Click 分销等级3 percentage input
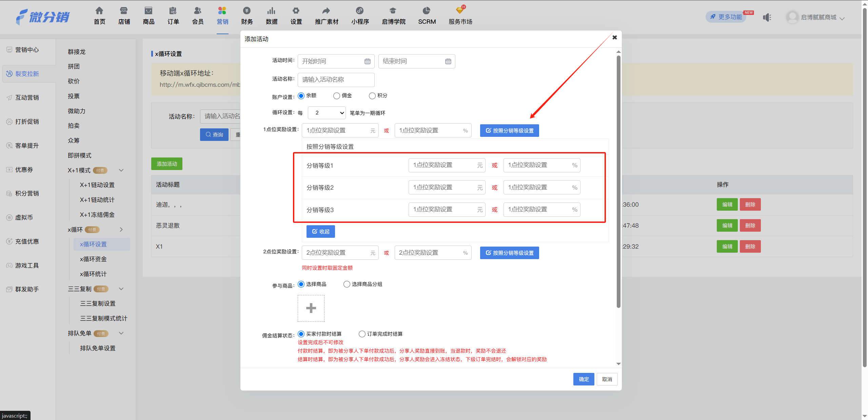 (542, 210)
